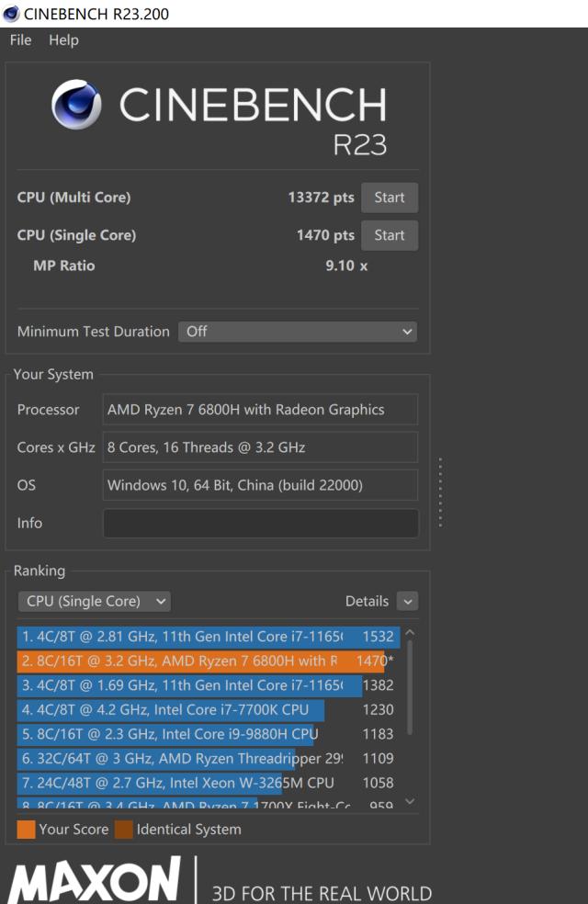Screen dimensions: 588x904
Task: Select the Xeon W-3265M ranking entry
Action: coord(208,783)
